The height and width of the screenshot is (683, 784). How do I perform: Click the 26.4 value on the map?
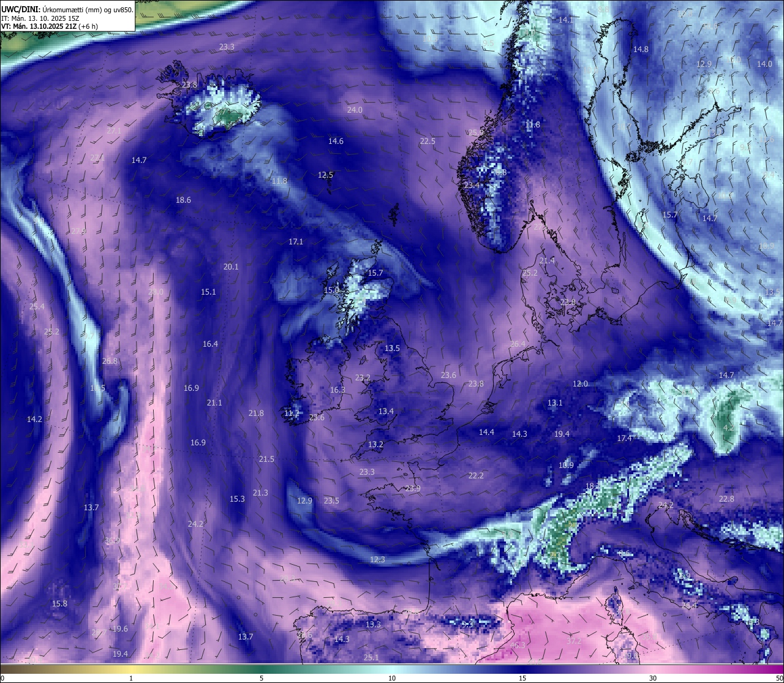518,344
